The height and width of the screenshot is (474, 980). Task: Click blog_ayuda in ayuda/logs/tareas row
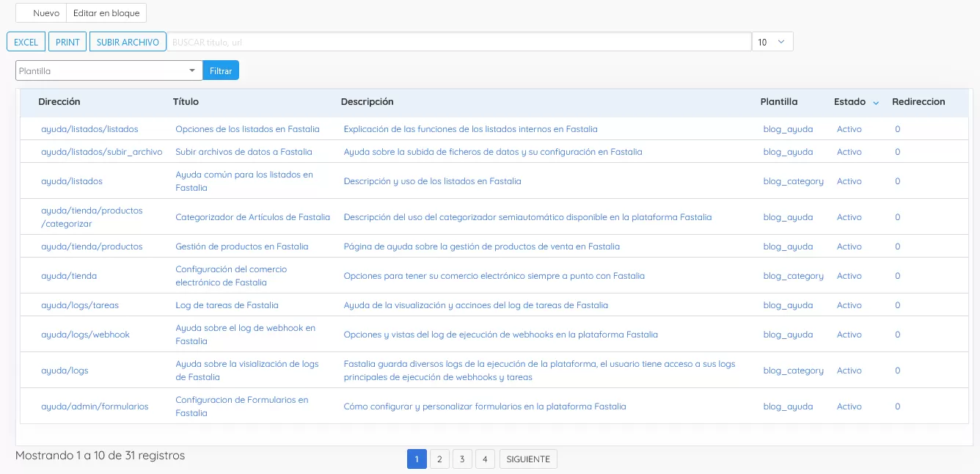pyautogui.click(x=788, y=305)
